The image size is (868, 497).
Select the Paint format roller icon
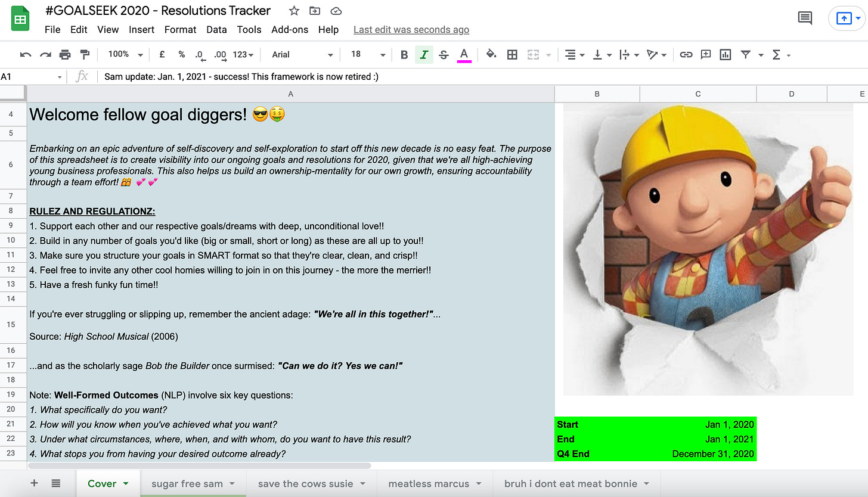(x=85, y=55)
